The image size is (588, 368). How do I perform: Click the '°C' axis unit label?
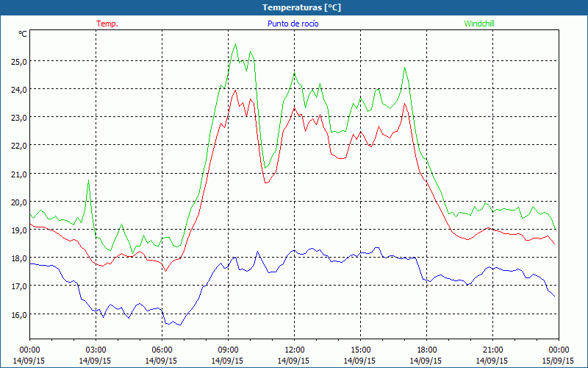23,34
